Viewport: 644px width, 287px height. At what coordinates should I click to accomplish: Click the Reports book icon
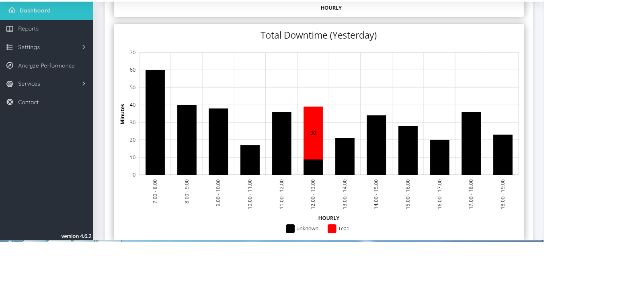(x=10, y=29)
